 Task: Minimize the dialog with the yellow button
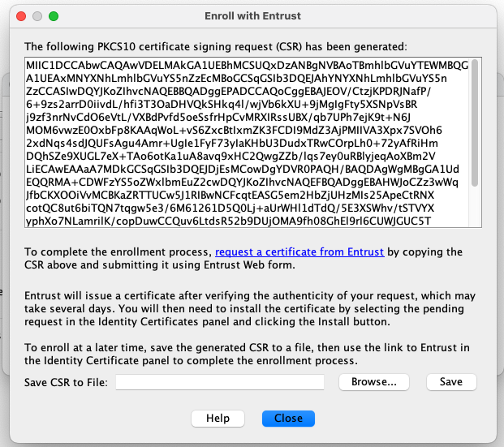(37, 15)
